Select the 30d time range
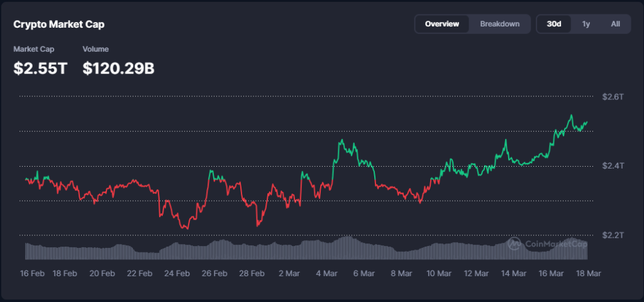The image size is (644, 302). (x=553, y=24)
